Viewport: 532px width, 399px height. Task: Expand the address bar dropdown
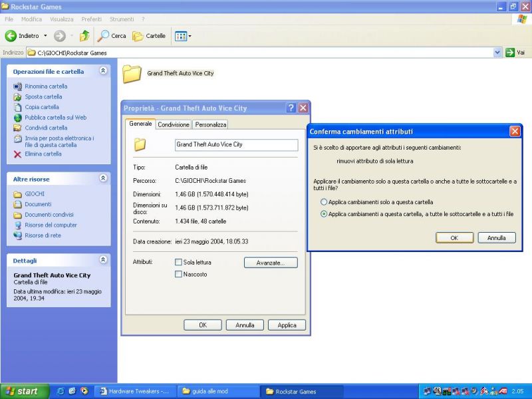pos(497,53)
